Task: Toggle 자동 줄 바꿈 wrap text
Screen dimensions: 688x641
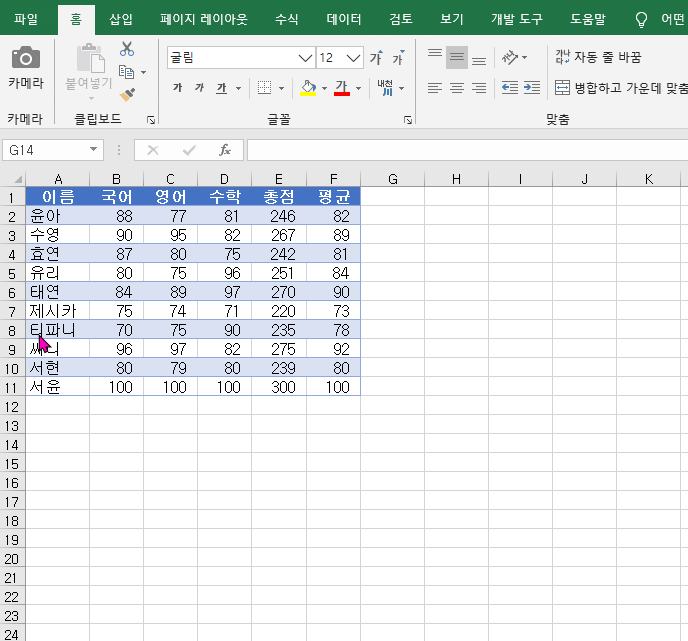Action: point(598,57)
